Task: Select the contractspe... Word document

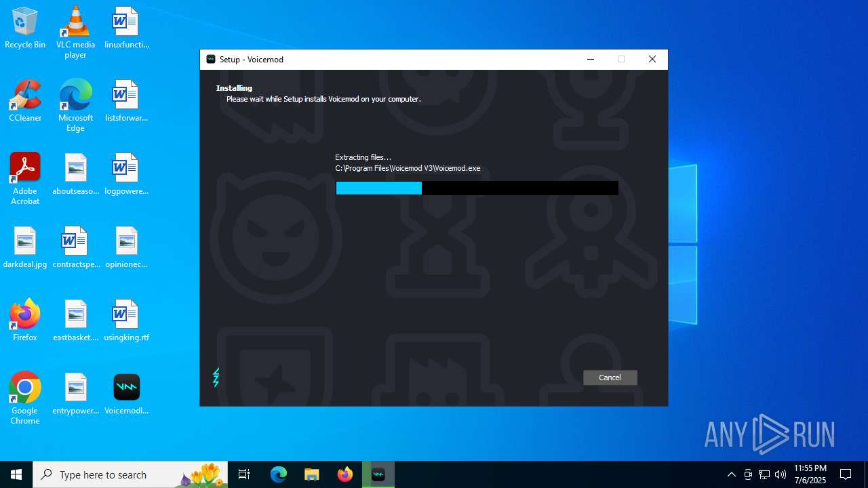Action: (75, 248)
